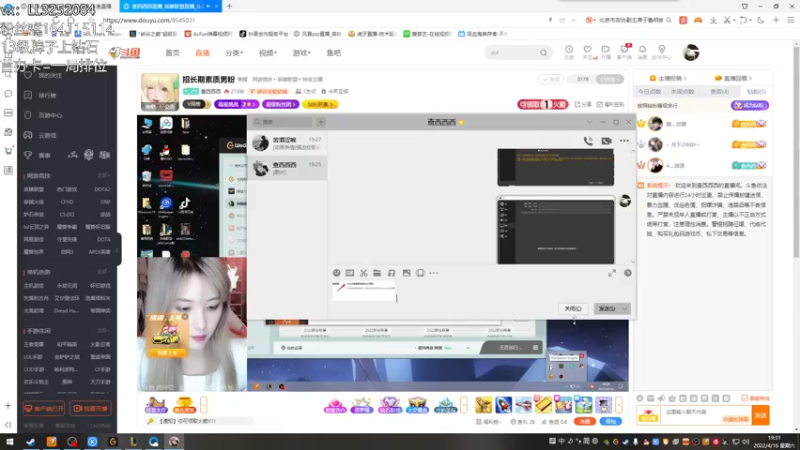Click the phone/shake icon in chat toolbar
The image size is (800, 450).
420,273
